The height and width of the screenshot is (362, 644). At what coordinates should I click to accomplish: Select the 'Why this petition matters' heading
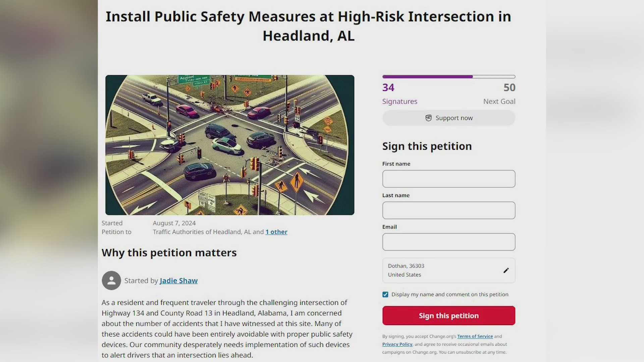click(x=169, y=252)
